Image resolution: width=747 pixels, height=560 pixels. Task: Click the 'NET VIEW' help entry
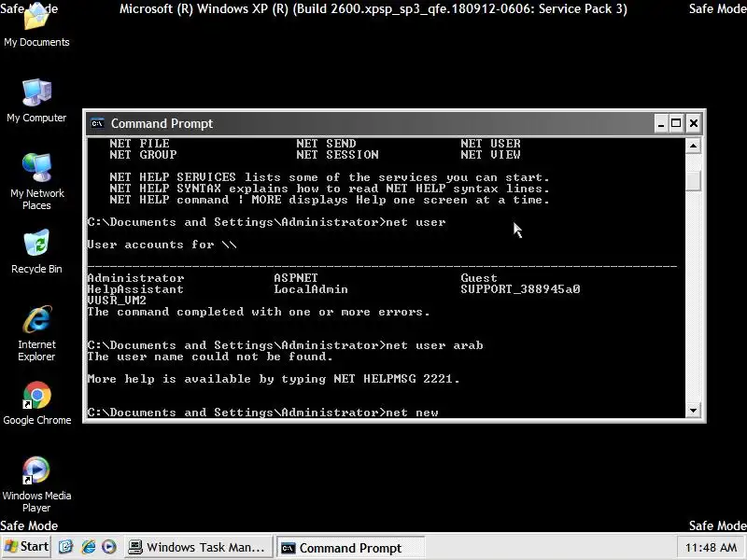[x=491, y=155]
